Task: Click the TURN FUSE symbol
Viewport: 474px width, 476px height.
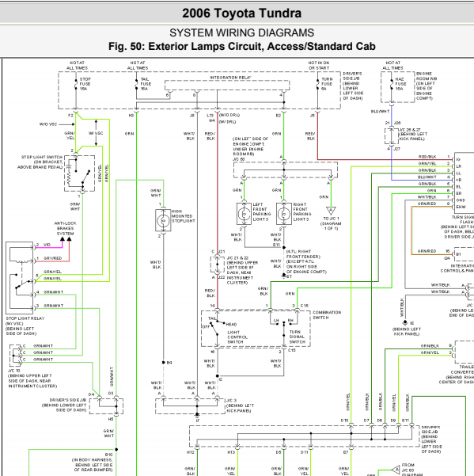Action: tap(317, 84)
